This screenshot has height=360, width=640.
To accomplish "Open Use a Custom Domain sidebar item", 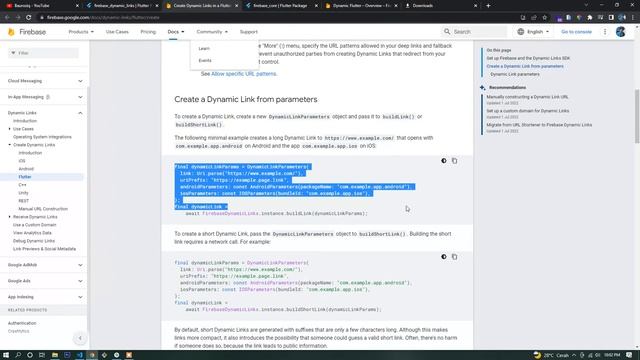I will click(x=35, y=225).
